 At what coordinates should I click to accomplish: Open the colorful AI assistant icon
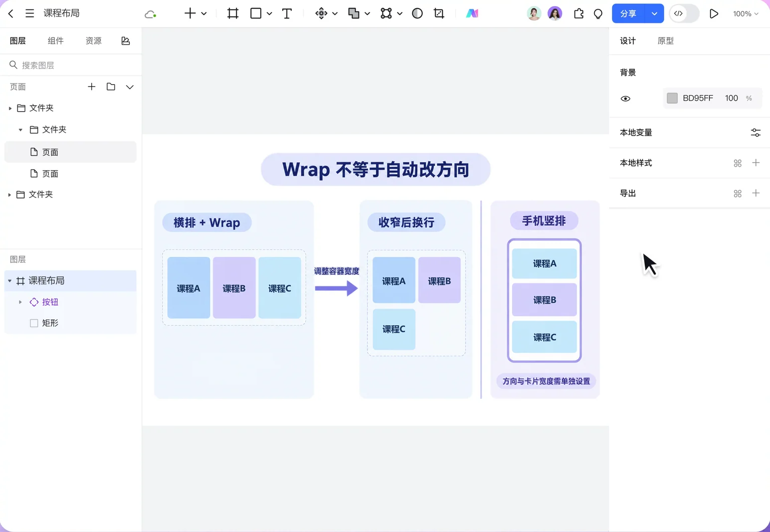pos(472,14)
